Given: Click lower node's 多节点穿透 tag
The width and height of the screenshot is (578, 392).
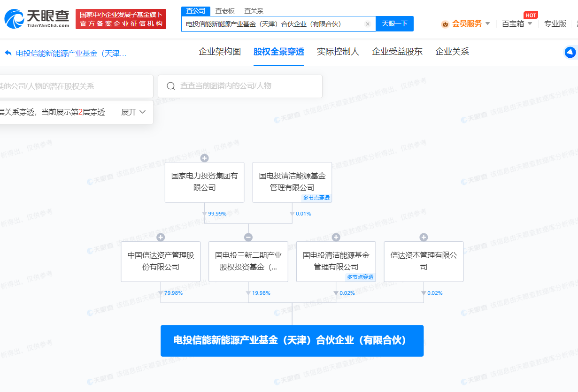Looking at the screenshot, I should (361, 277).
